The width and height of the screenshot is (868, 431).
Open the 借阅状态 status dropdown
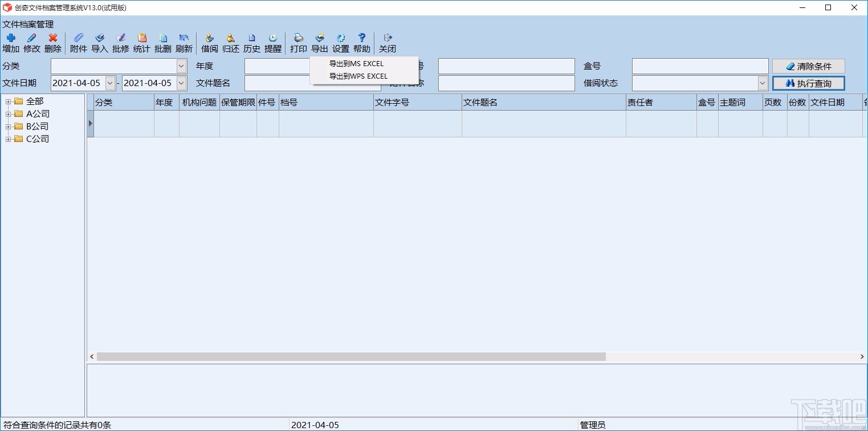click(763, 83)
